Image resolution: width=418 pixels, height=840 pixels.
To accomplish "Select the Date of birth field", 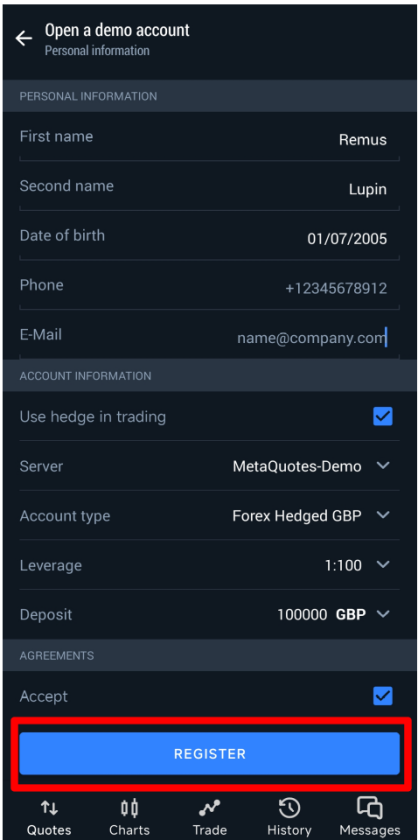I will pyautogui.click(x=210, y=237).
